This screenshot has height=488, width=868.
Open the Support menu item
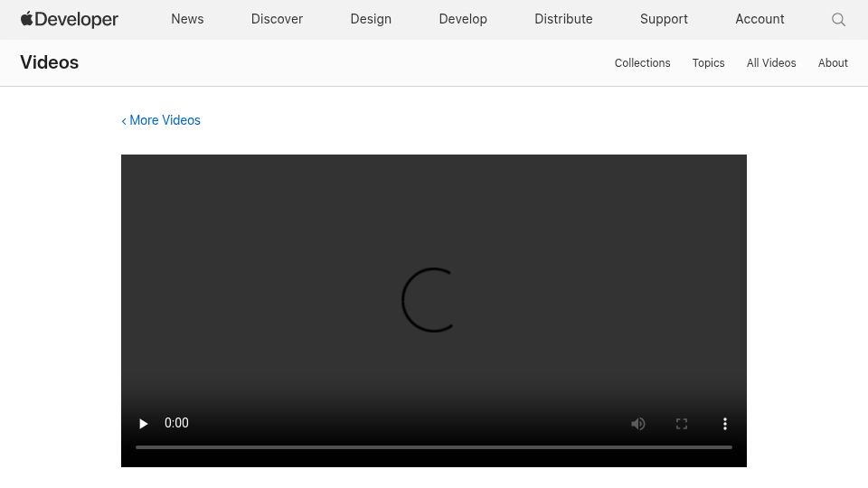pyautogui.click(x=664, y=19)
